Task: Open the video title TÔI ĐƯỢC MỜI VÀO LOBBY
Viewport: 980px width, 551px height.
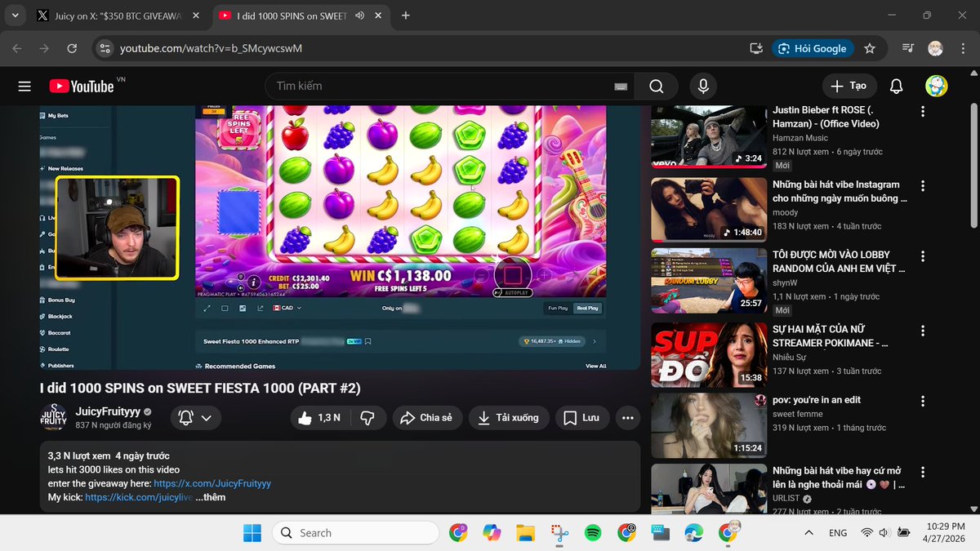Action: point(840,261)
